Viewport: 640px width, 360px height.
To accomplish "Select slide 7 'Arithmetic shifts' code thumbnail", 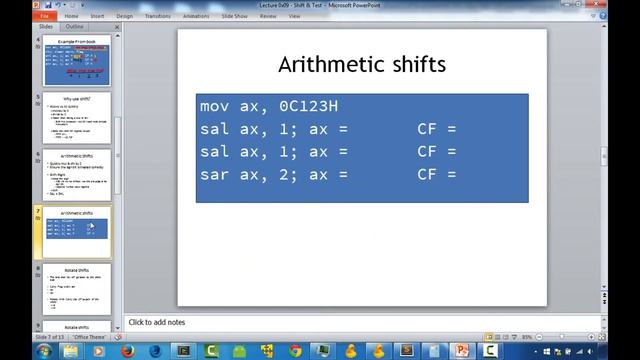I will point(77,232).
